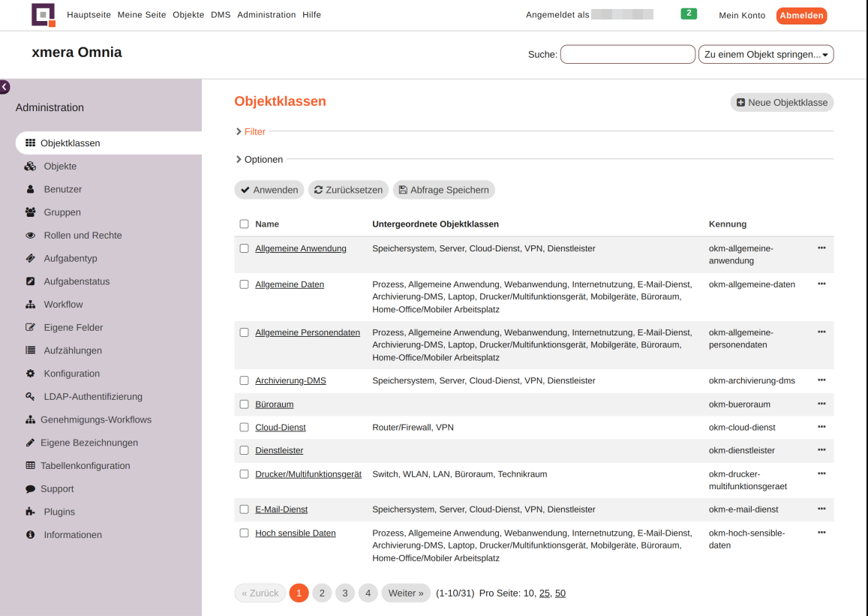Toggle the select-all checkbox in table header
The width and height of the screenshot is (868, 616).
[244, 224]
